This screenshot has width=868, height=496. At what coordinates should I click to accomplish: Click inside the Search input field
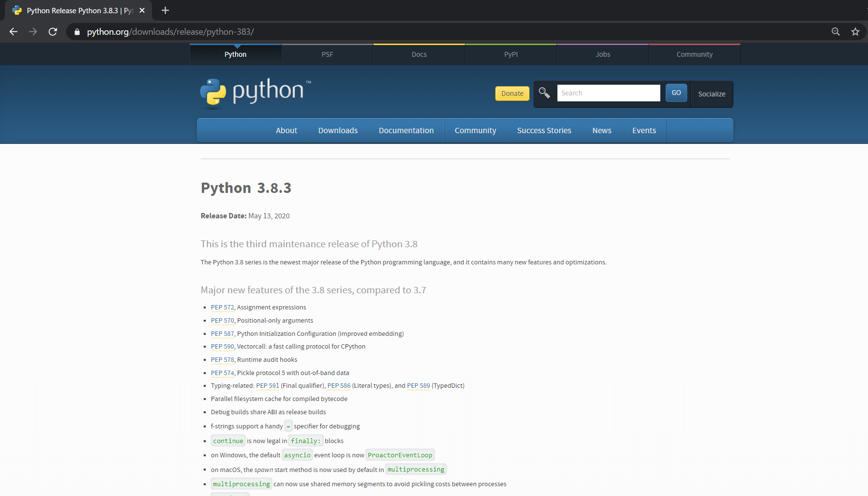tap(608, 93)
